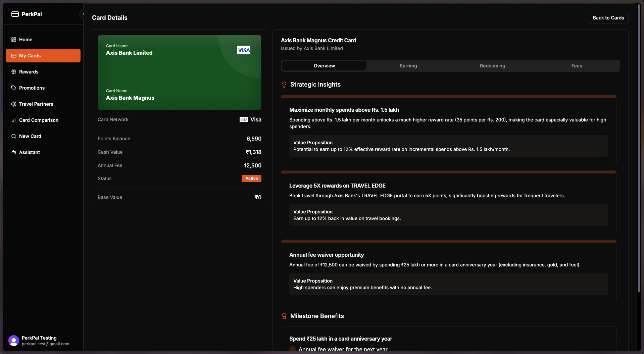Click the Visa logo on the green card
This screenshot has height=354, width=644.
[x=244, y=50]
